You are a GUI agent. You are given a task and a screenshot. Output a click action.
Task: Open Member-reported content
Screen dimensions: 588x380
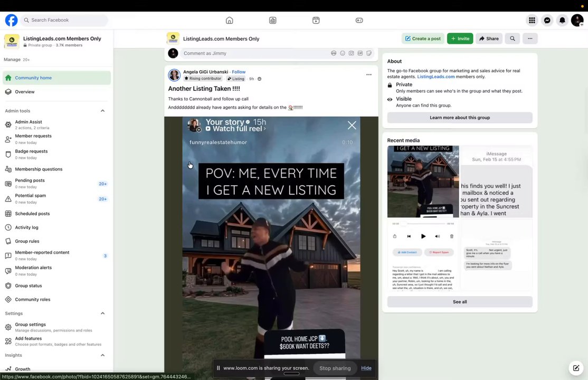coord(56,255)
